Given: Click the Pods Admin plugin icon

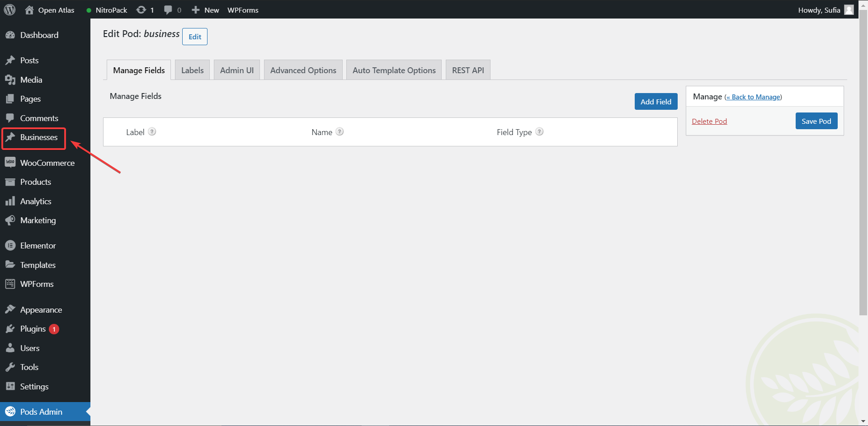Looking at the screenshot, I should [11, 412].
